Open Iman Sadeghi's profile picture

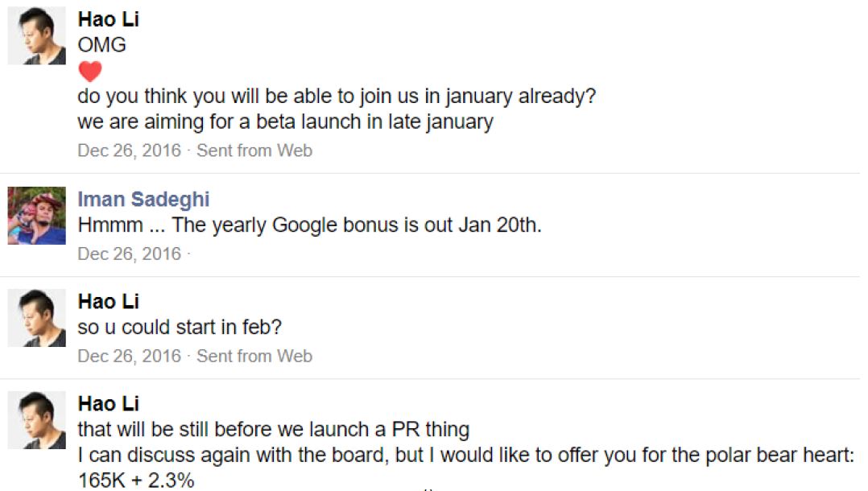(36, 215)
